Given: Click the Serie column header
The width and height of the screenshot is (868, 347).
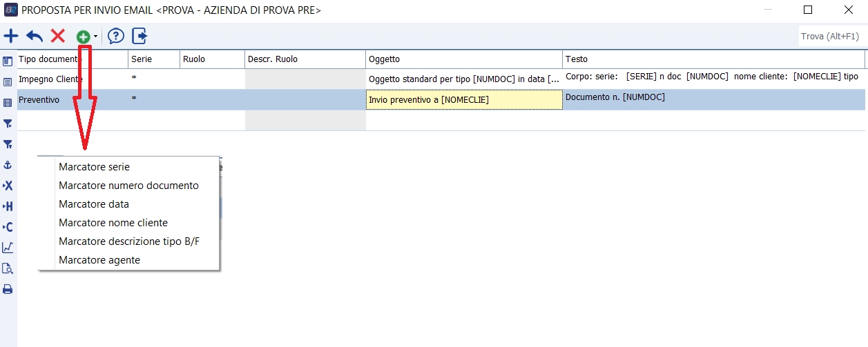Looking at the screenshot, I should click(154, 59).
